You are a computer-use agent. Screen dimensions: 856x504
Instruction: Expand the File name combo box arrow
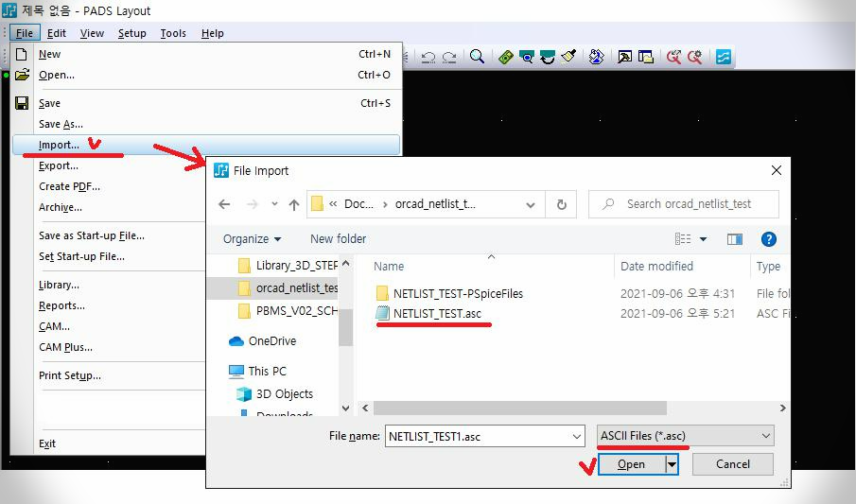coord(576,436)
